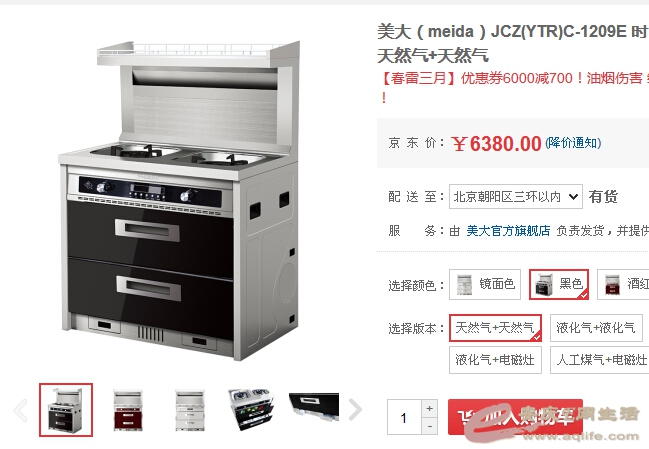Select the black stove thumbnail image
This screenshot has height=449, width=649.
(66, 410)
